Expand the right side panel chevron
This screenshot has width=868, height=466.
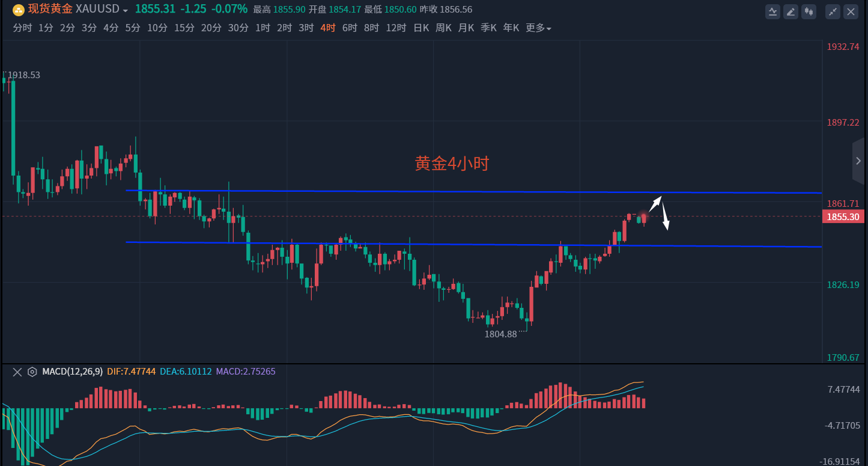[858, 161]
